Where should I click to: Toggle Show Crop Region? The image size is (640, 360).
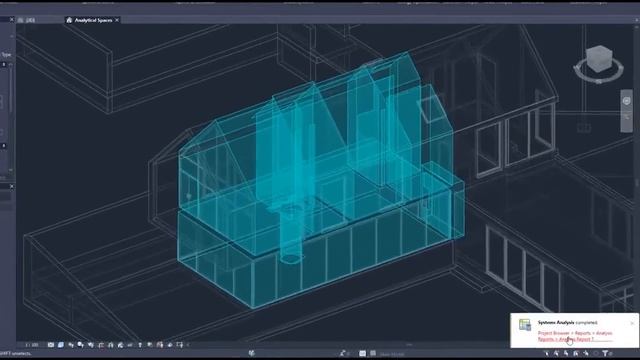point(111,345)
